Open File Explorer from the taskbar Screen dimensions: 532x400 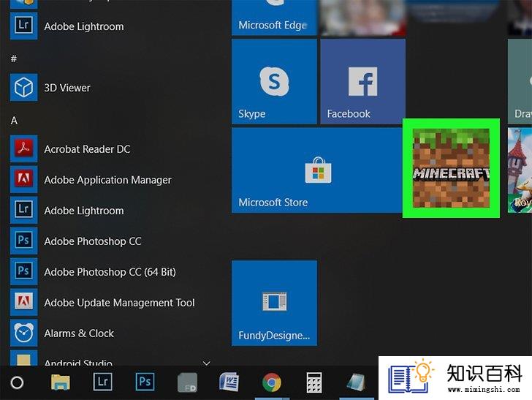(x=61, y=382)
